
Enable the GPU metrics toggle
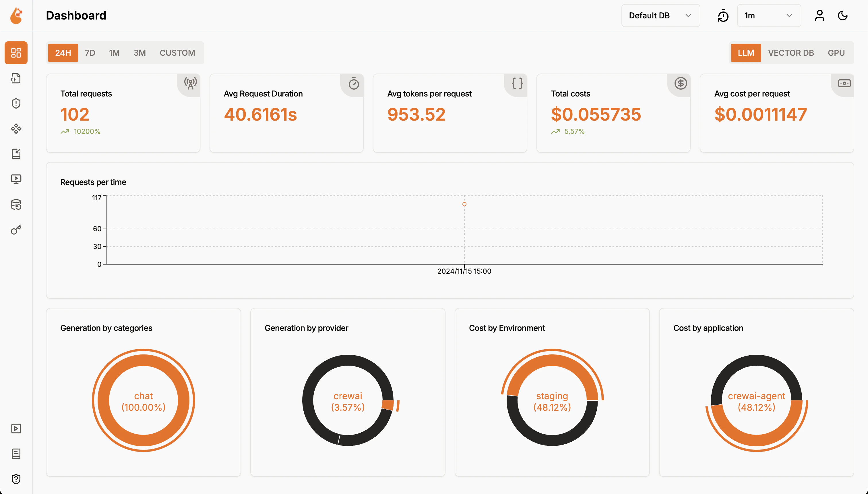click(836, 53)
